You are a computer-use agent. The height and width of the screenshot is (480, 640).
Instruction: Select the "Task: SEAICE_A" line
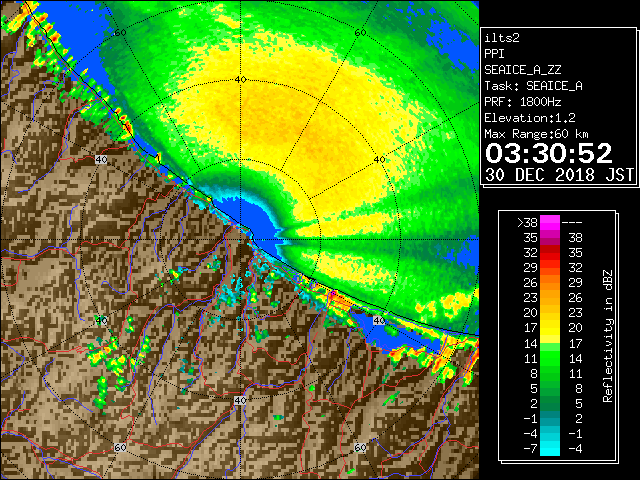tap(533, 86)
